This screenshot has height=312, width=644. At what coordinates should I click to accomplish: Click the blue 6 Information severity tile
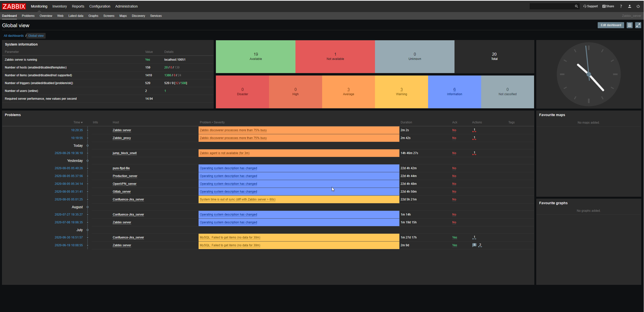pos(454,92)
